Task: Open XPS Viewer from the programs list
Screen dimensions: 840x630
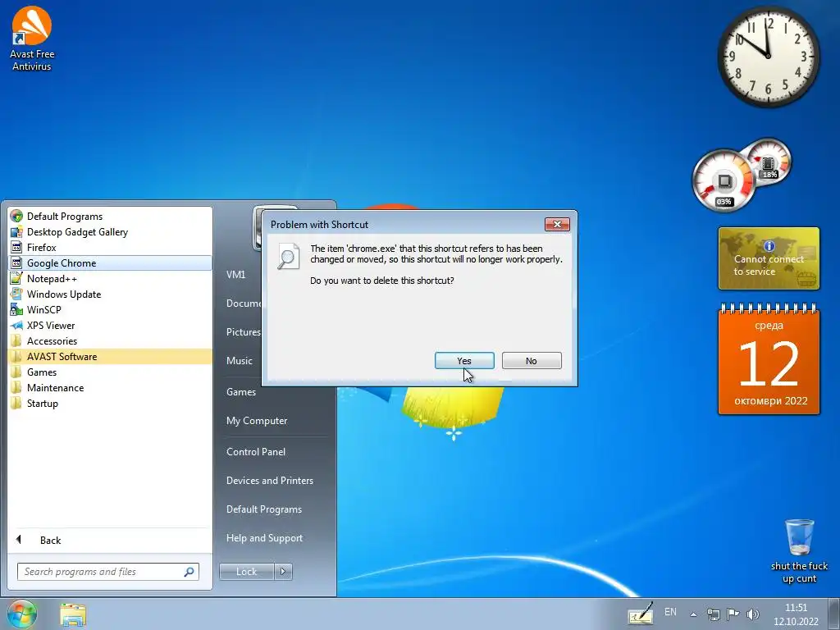Action: [111, 325]
